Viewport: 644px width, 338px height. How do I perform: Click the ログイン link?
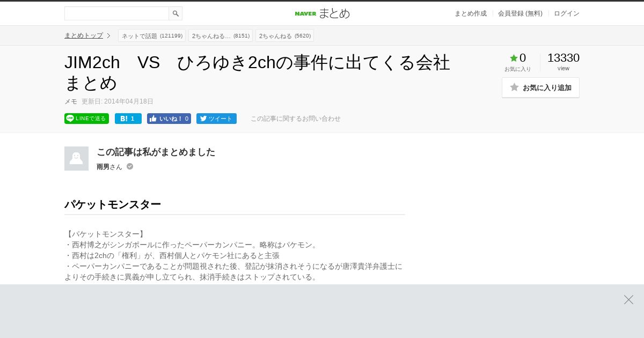567,13
